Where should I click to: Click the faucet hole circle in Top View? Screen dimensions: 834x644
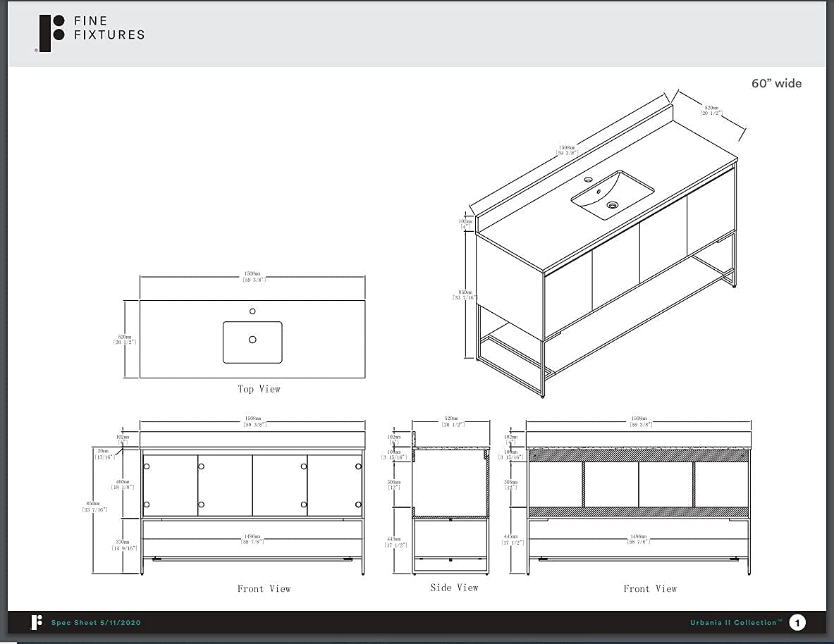click(252, 311)
